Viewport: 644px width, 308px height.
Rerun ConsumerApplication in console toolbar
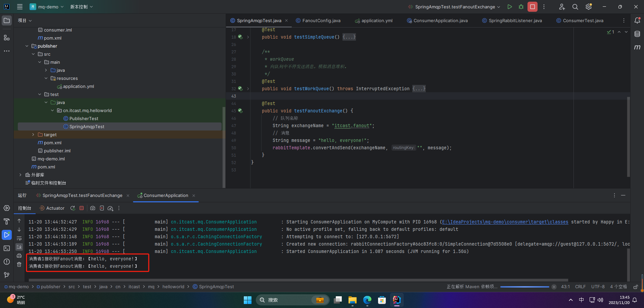[73, 208]
